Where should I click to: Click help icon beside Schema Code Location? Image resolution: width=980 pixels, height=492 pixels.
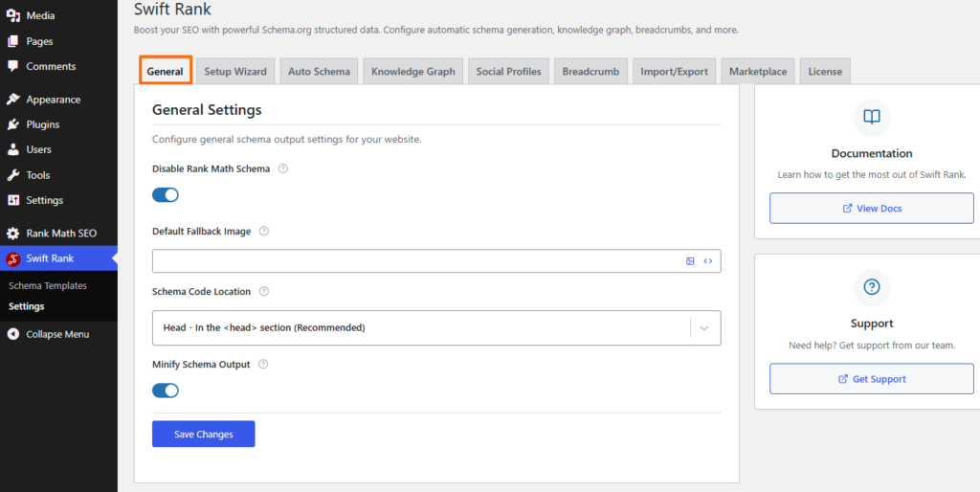[x=264, y=291]
